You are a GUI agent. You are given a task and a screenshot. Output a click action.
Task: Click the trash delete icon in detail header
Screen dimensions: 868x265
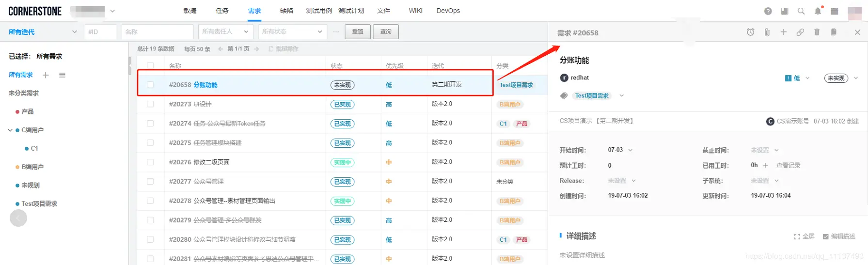coord(817,32)
